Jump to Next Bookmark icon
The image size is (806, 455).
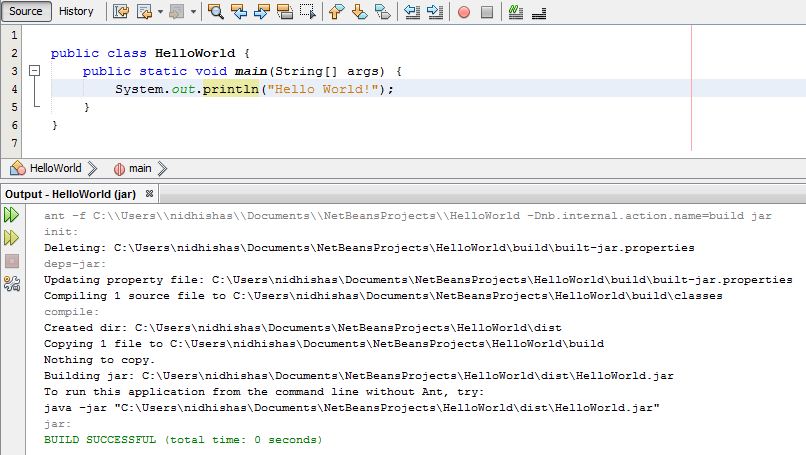[x=360, y=11]
